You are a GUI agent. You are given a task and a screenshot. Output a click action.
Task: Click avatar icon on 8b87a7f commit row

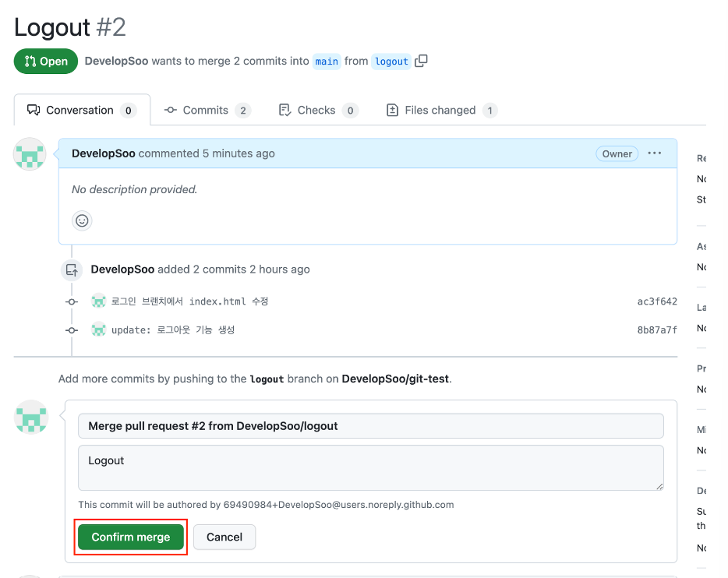point(98,330)
